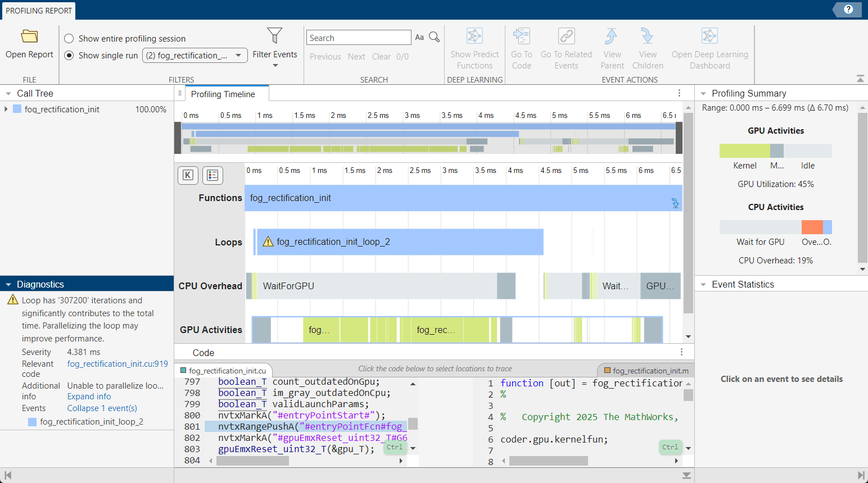The width and height of the screenshot is (868, 483).
Task: Expand fog_rectification_init tree node
Action: (x=6, y=109)
